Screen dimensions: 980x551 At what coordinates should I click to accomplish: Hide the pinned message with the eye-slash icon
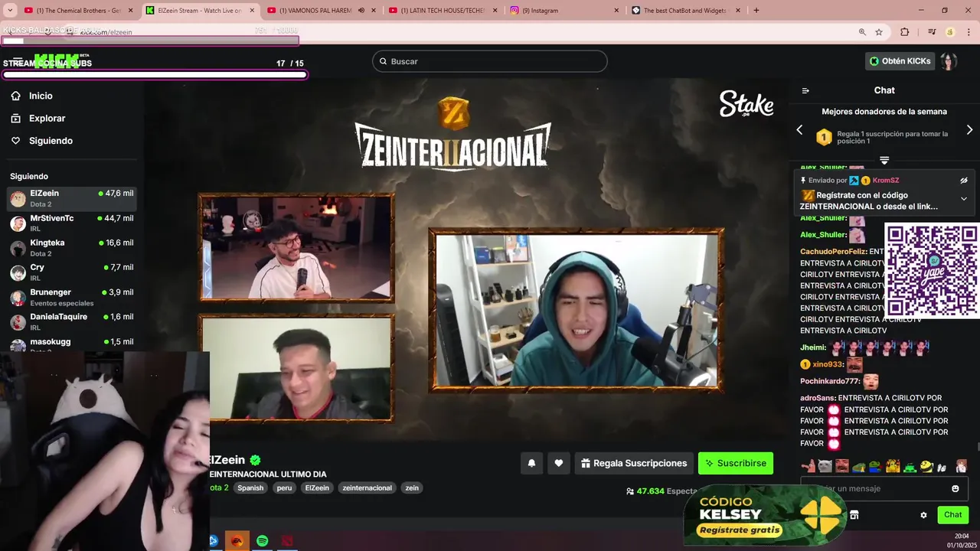pyautogui.click(x=964, y=181)
